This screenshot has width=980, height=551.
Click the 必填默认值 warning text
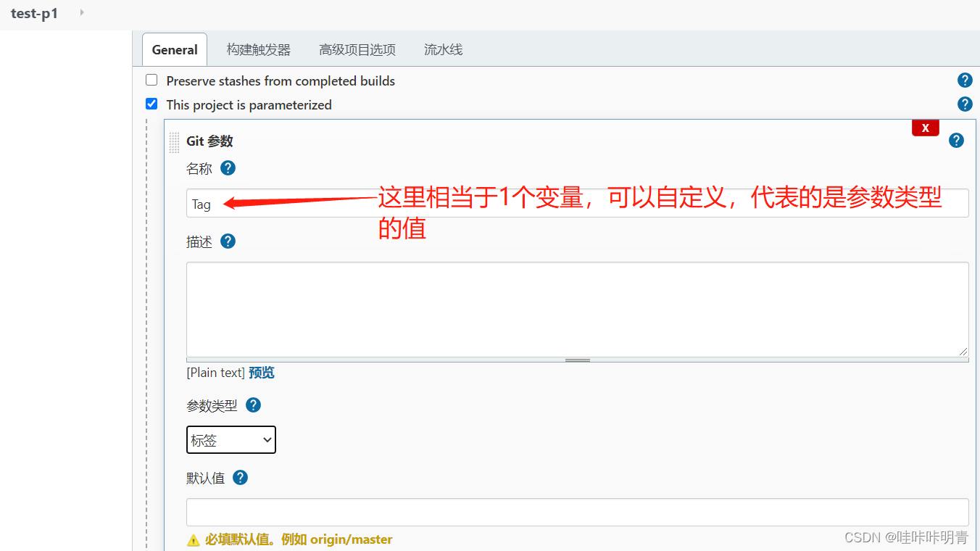tap(299, 539)
